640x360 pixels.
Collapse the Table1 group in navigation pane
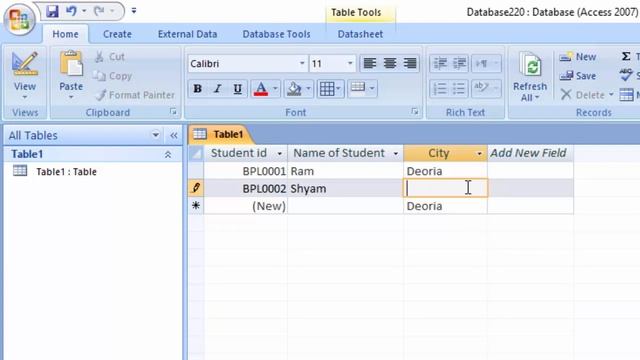[x=168, y=154]
